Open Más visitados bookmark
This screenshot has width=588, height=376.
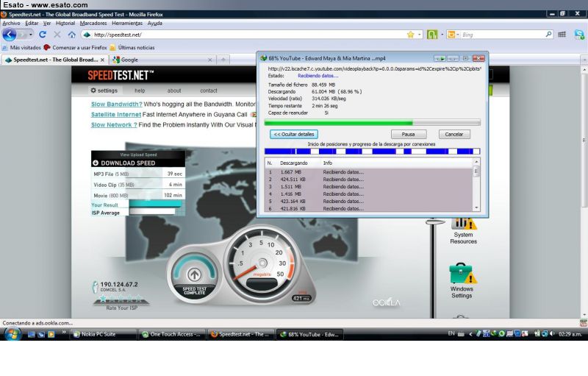click(x=21, y=48)
